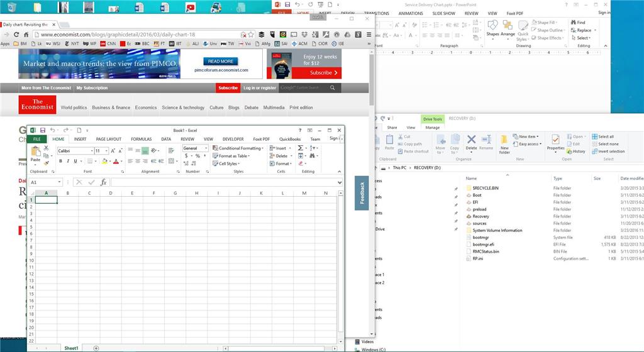
Task: Expand the Cell Styles dropdown
Action: 226,163
